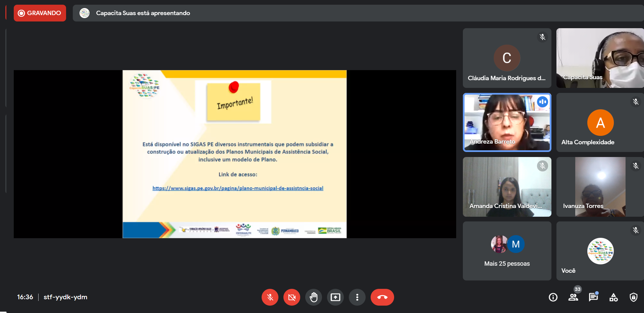Unmute the microphone in the bottom toolbar

270,297
